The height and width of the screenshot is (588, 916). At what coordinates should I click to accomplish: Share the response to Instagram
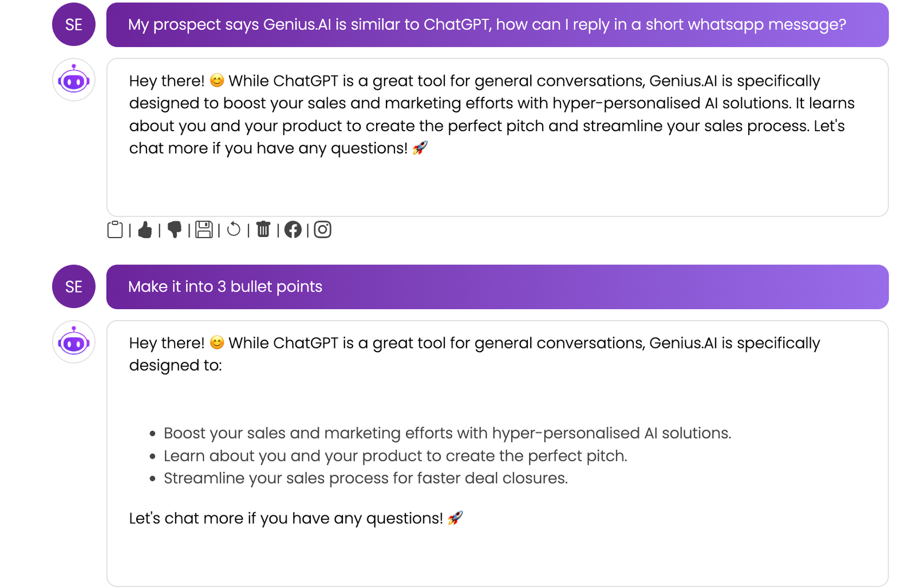pos(323,230)
